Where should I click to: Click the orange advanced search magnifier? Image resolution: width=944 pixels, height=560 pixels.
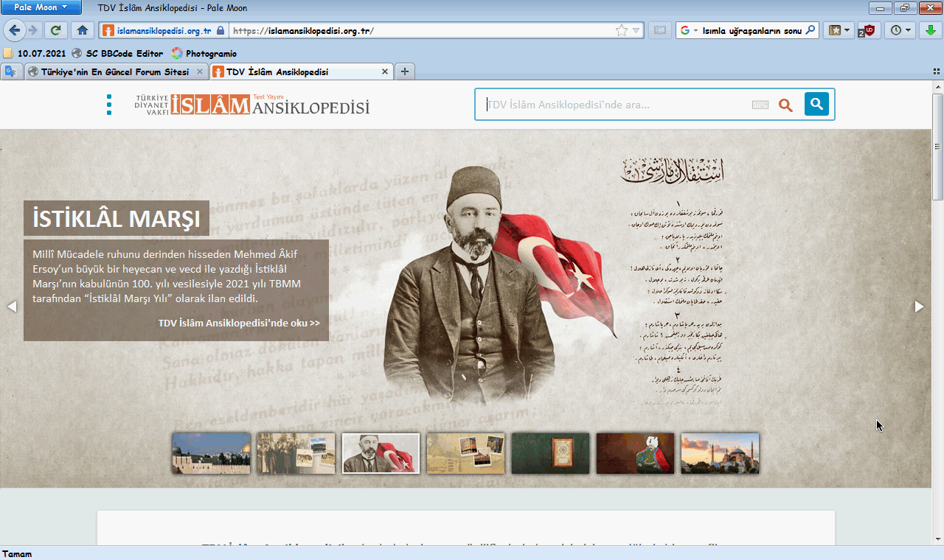[785, 105]
